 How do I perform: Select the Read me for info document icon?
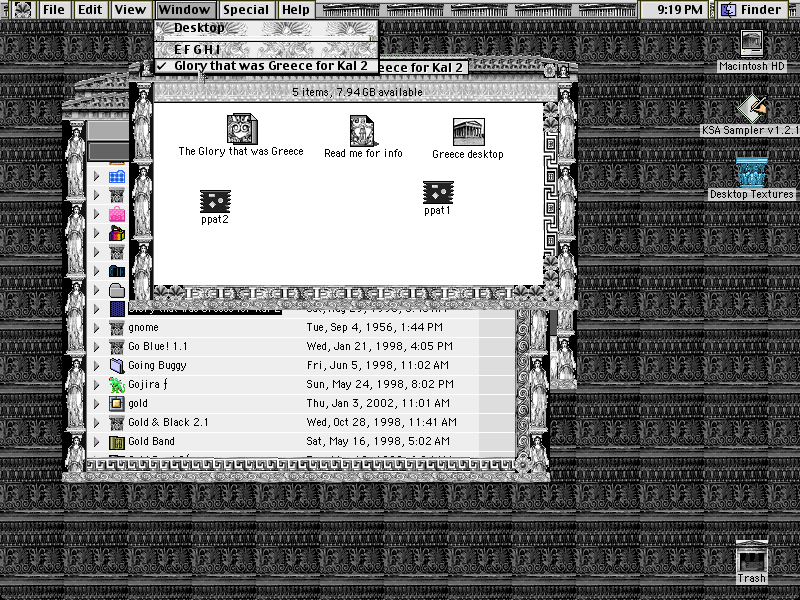pos(363,131)
